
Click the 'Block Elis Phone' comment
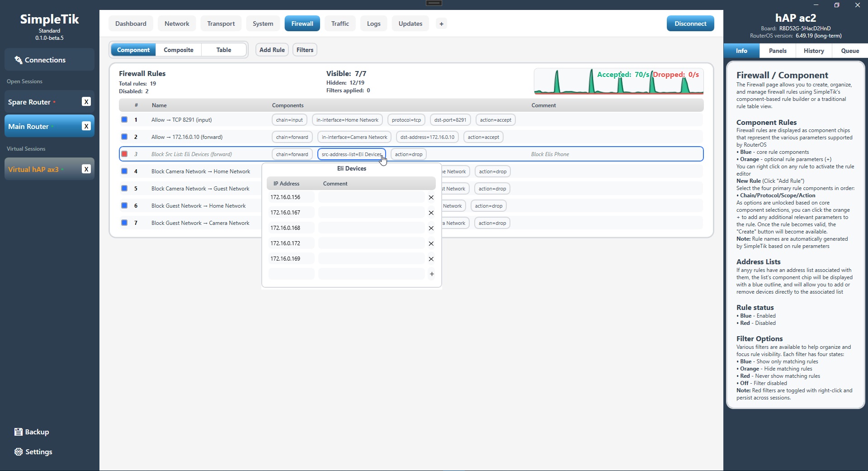(x=550, y=154)
